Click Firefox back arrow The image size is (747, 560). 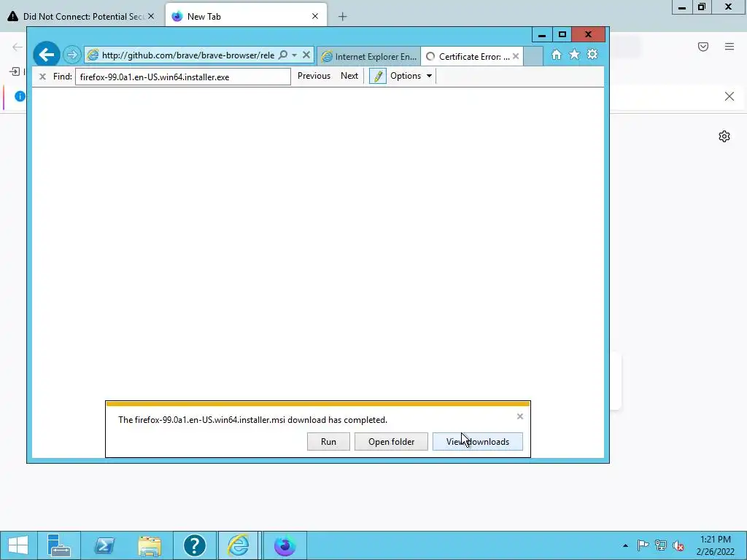tap(18, 47)
